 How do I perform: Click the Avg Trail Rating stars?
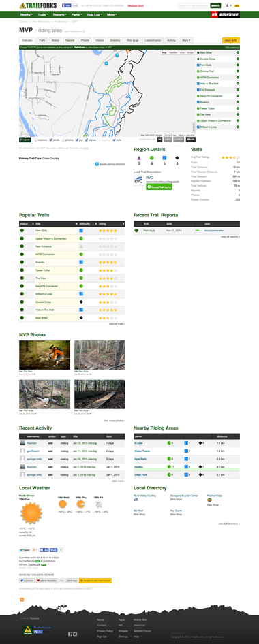point(230,157)
